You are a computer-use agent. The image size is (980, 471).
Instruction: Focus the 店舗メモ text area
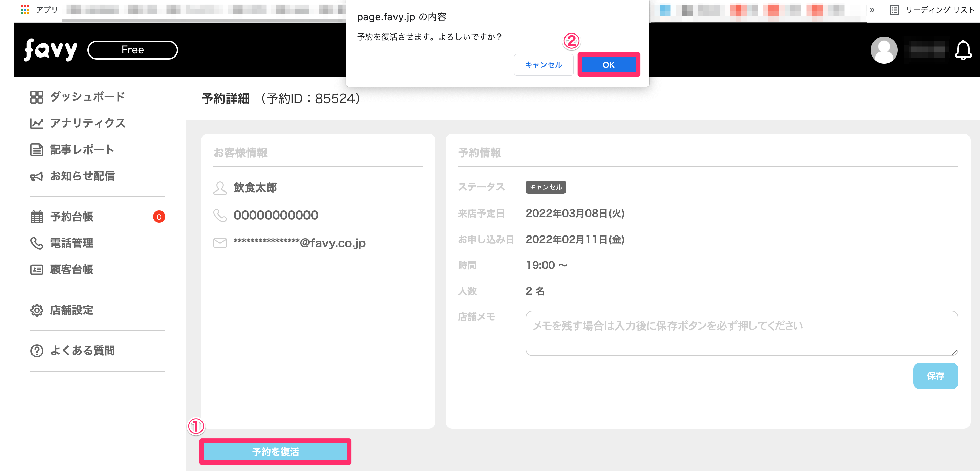tap(741, 333)
